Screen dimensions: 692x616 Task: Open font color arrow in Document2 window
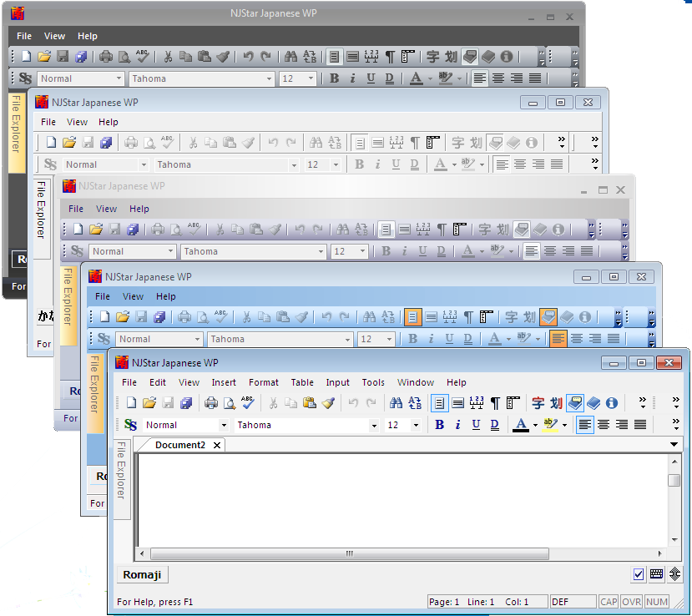tap(535, 426)
